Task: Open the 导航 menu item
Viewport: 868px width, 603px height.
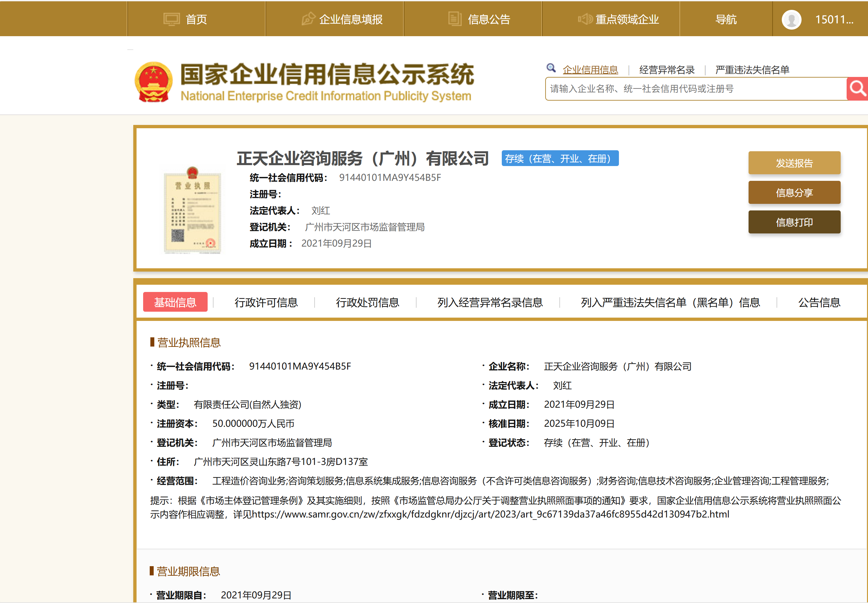Action: (726, 19)
